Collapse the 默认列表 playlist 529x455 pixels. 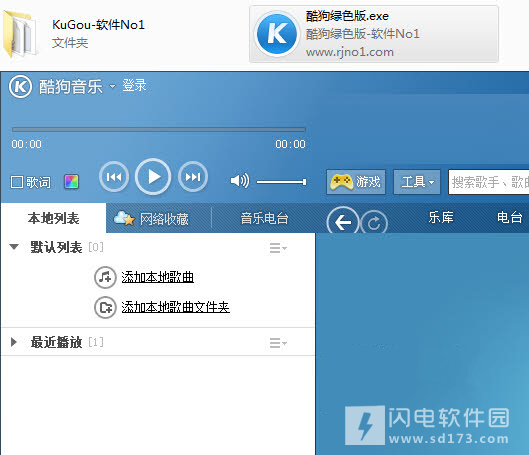click(14, 247)
